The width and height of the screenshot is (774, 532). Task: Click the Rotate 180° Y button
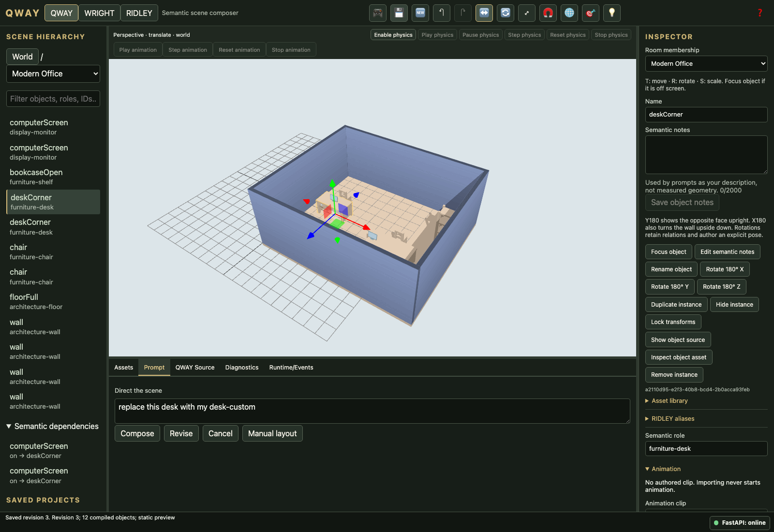point(670,287)
